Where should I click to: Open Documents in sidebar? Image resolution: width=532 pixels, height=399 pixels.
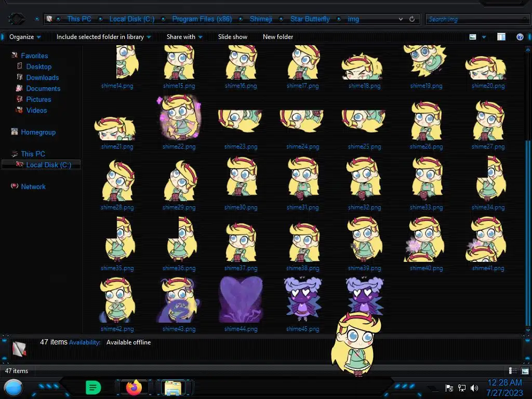coord(43,88)
